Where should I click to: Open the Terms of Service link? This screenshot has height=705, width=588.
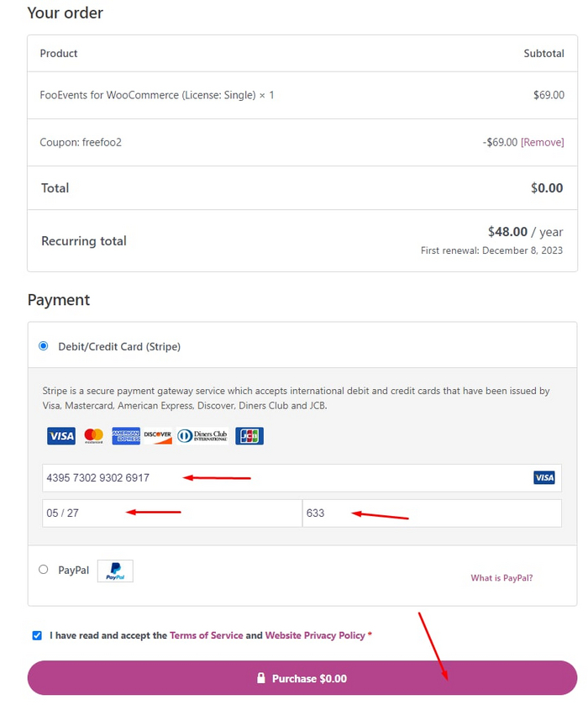coord(206,635)
